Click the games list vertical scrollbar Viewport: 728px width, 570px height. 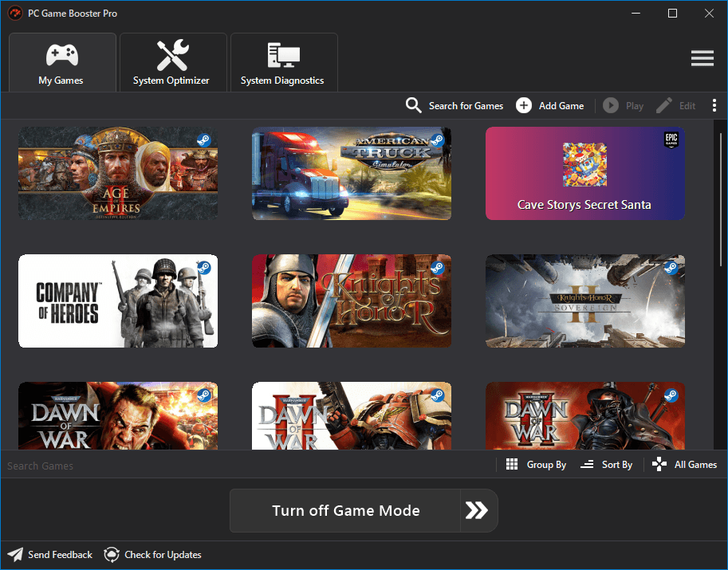point(721,199)
